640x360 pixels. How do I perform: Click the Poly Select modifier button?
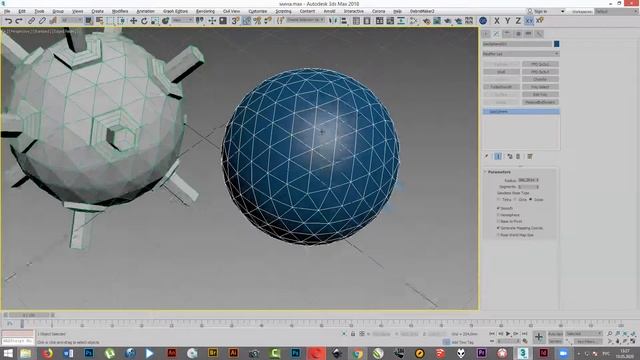tap(540, 87)
